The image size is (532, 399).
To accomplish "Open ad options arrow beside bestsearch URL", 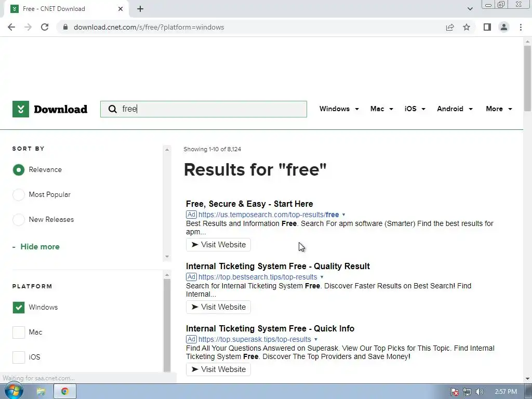I will click(x=322, y=277).
